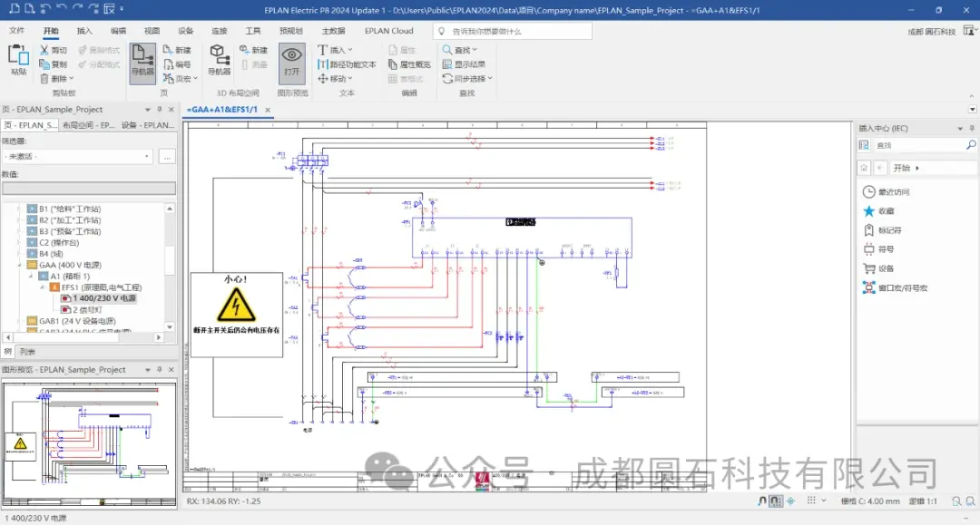Switch to the 列表 tab under the tree
This screenshot has height=525, width=980.
click(x=27, y=352)
